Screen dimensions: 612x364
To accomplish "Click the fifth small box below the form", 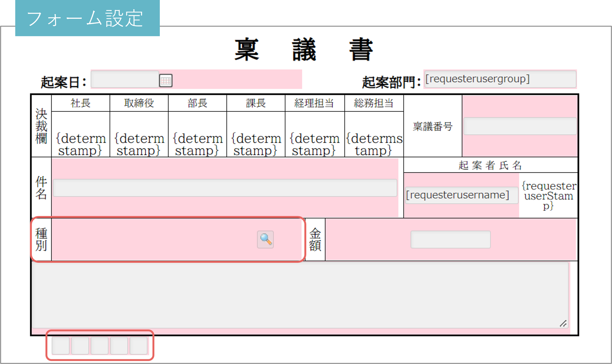I will pyautogui.click(x=139, y=346).
